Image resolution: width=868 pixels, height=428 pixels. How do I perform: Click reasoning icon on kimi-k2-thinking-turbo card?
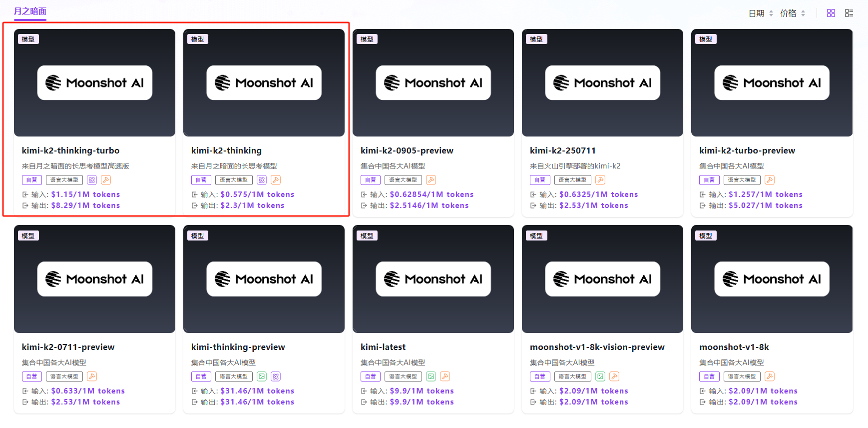coord(92,180)
